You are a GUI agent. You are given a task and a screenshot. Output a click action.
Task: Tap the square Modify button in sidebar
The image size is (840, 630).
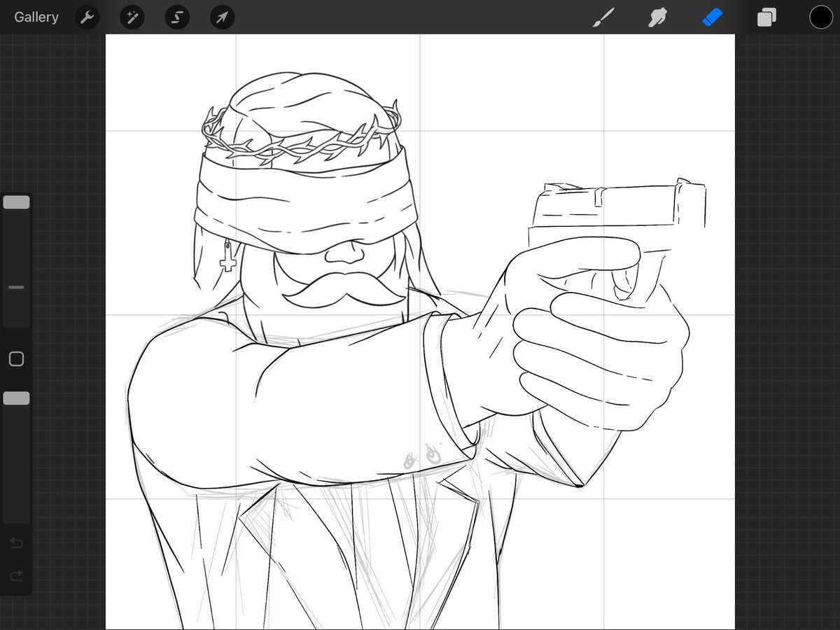[16, 359]
